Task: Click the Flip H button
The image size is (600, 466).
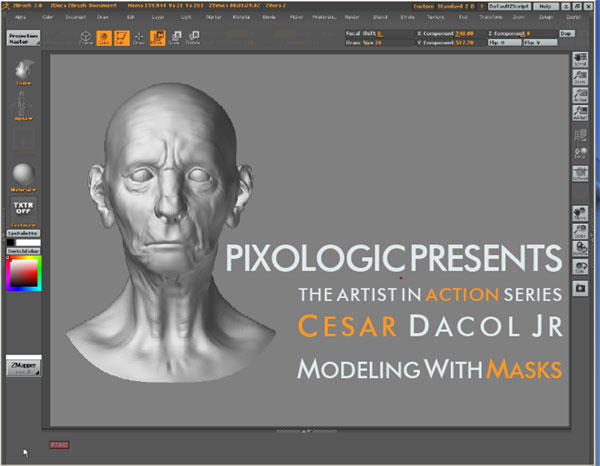Action: click(x=504, y=42)
